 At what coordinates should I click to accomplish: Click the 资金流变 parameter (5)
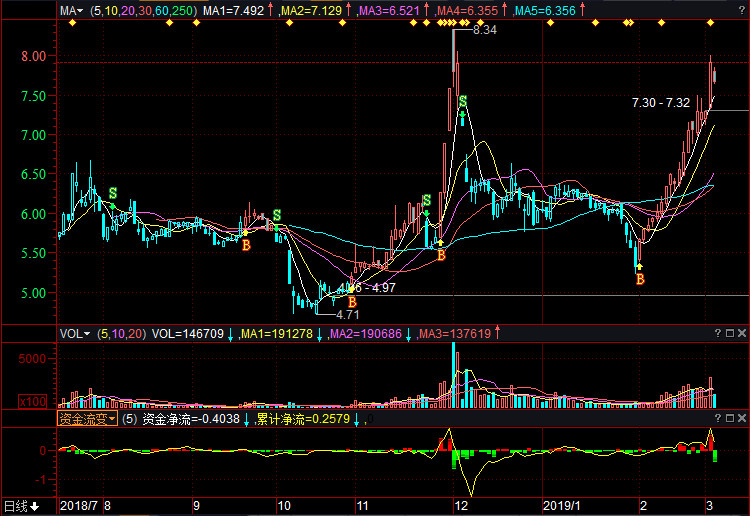(x=130, y=419)
